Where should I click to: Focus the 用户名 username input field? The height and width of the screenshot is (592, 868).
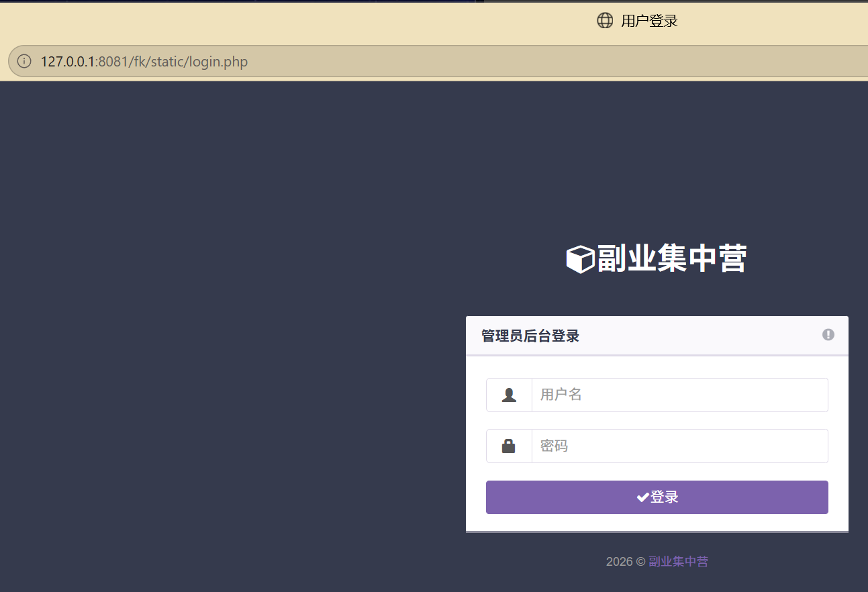pos(679,395)
